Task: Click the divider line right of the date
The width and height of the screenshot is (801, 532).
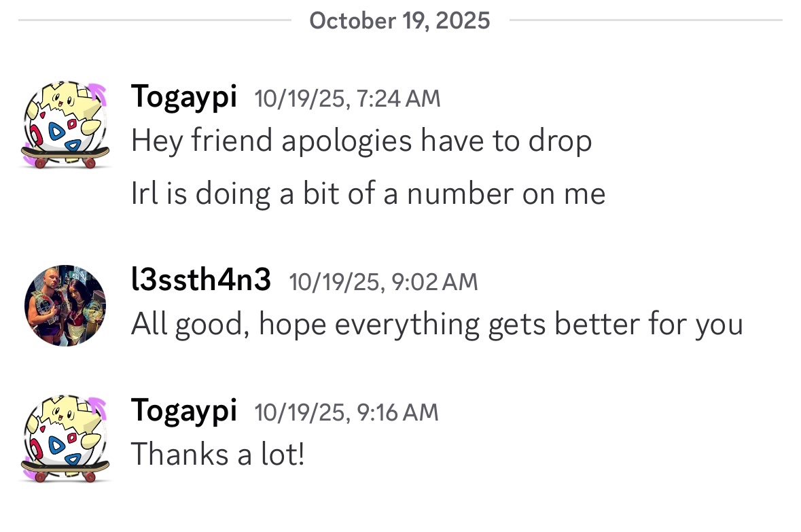Action: coord(645,20)
